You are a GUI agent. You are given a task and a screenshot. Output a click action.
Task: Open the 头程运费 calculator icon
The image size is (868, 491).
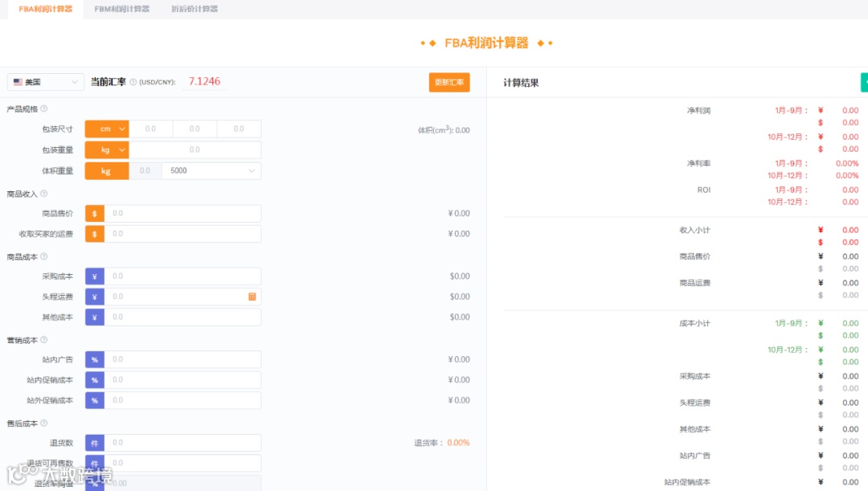click(252, 297)
